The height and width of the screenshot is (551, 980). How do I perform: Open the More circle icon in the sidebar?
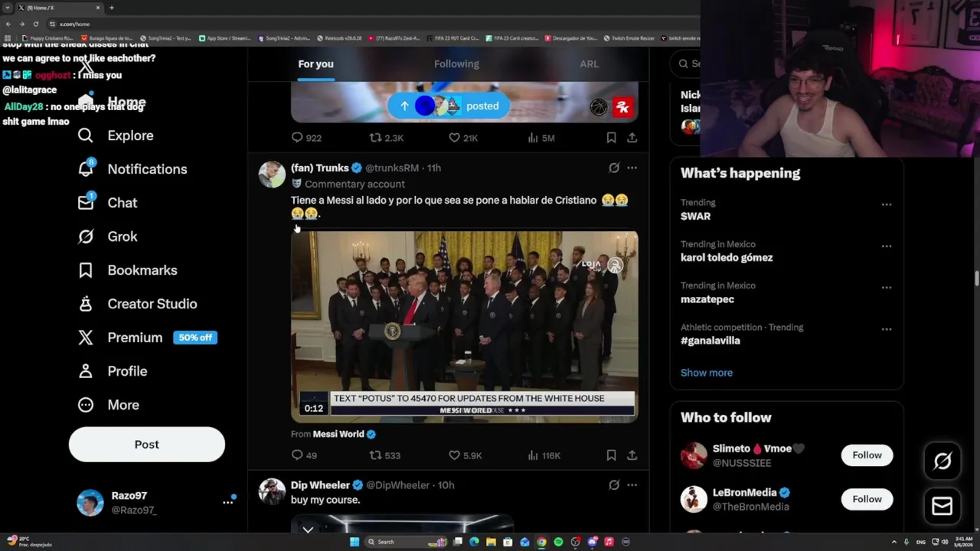86,405
